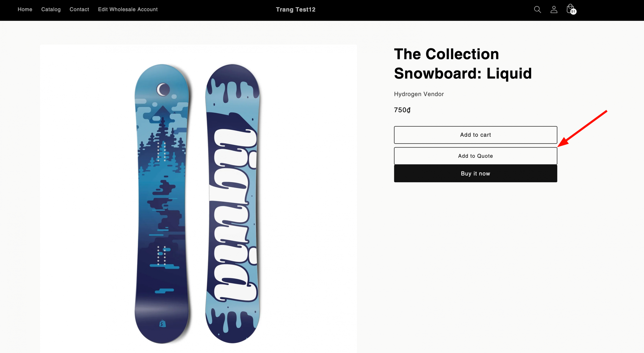Click the cart item count badge
The height and width of the screenshot is (353, 644).
coord(573,11)
